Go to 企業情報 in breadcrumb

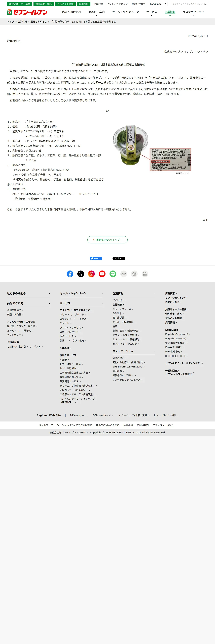pos(22,22)
